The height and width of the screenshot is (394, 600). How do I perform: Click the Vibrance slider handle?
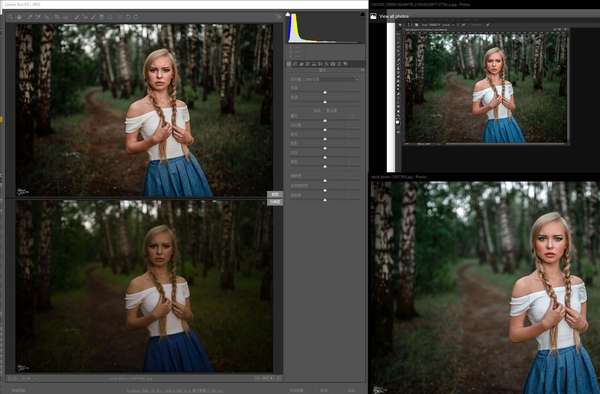[x=325, y=190]
